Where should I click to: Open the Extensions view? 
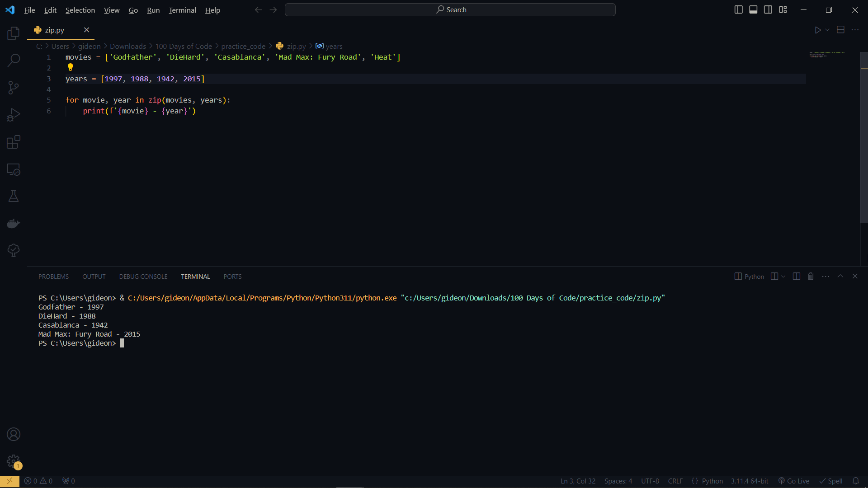coord(14,142)
